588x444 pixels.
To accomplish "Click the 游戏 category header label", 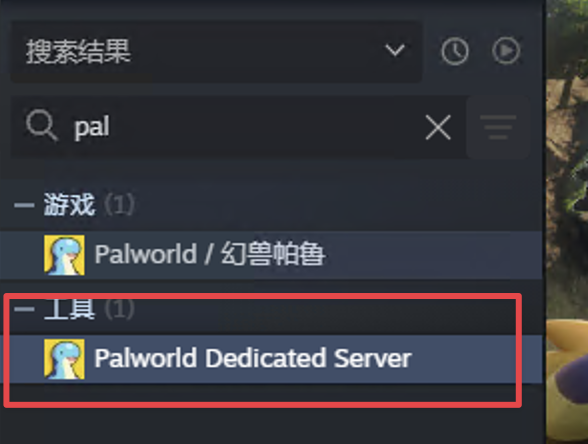I will click(x=69, y=205).
